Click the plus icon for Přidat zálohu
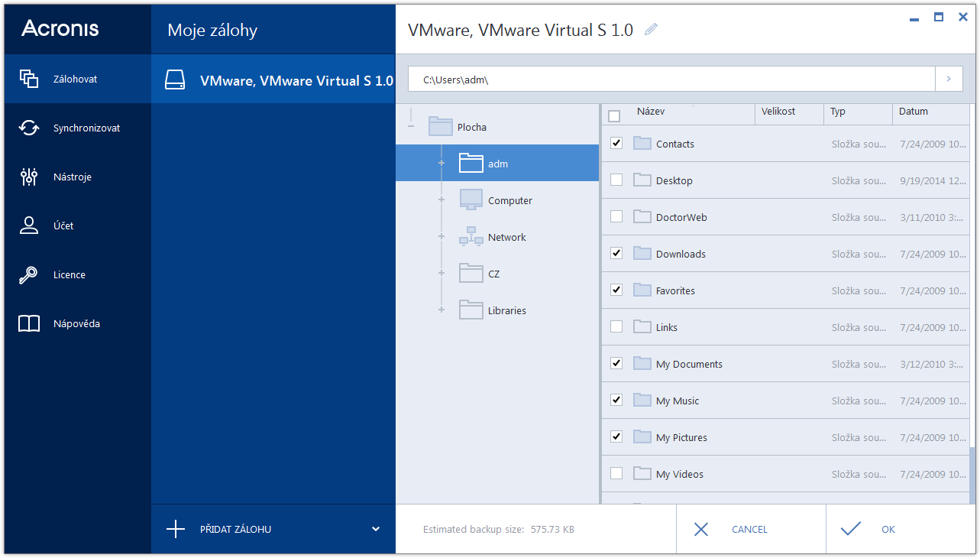Viewport: 980px width, 558px height. tap(176, 529)
